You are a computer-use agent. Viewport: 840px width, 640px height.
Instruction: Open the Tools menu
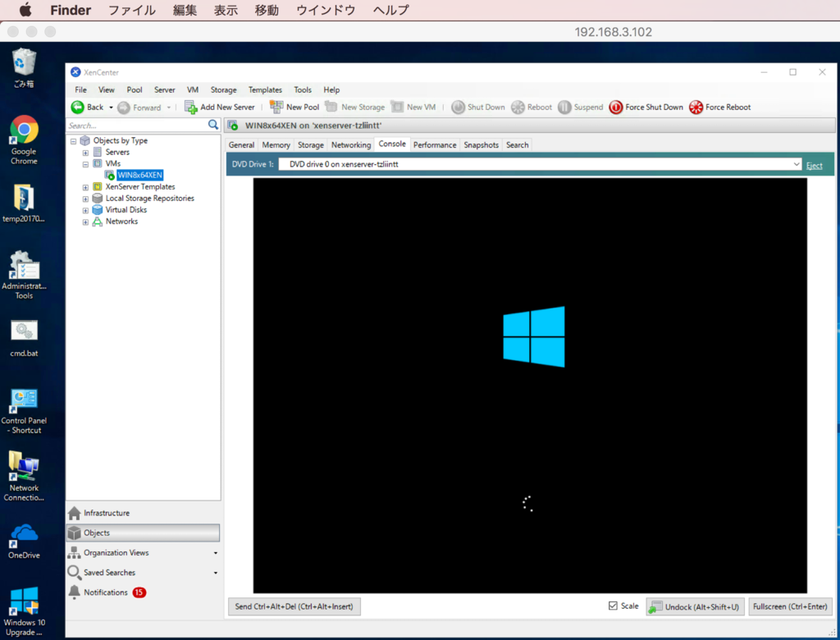pos(302,89)
